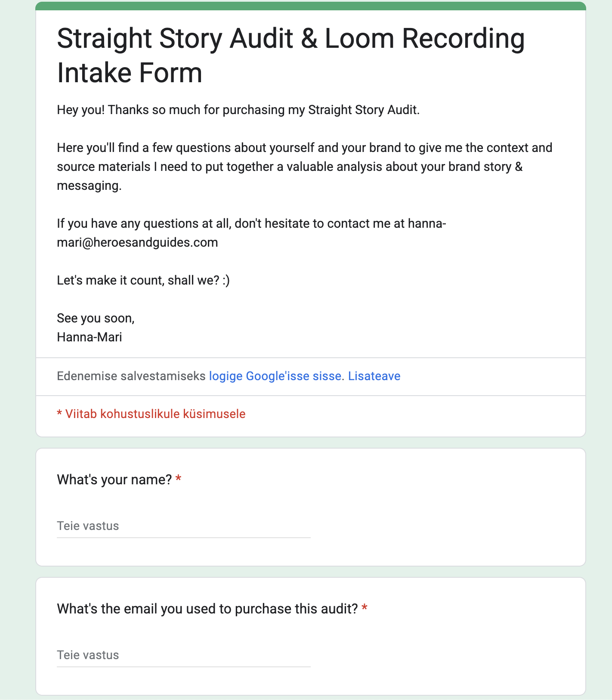
Task: Click the 'Let's make it count' line
Action: coord(143,281)
